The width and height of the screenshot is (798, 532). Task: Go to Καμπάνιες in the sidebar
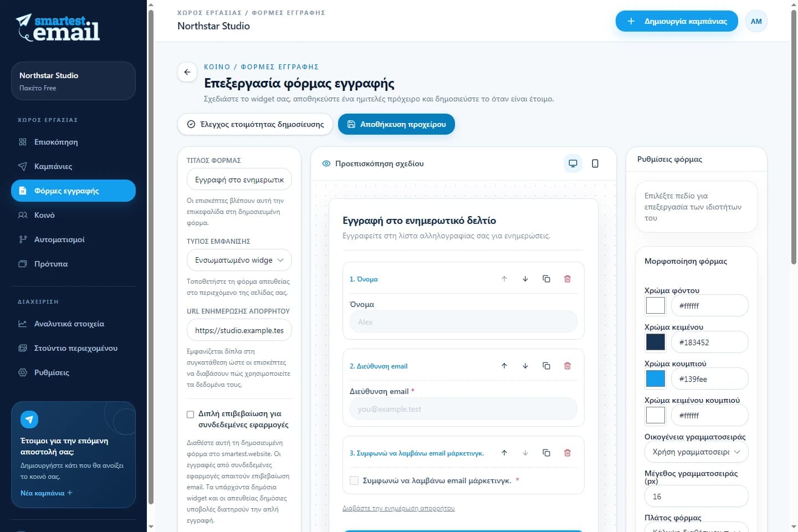pos(73,166)
